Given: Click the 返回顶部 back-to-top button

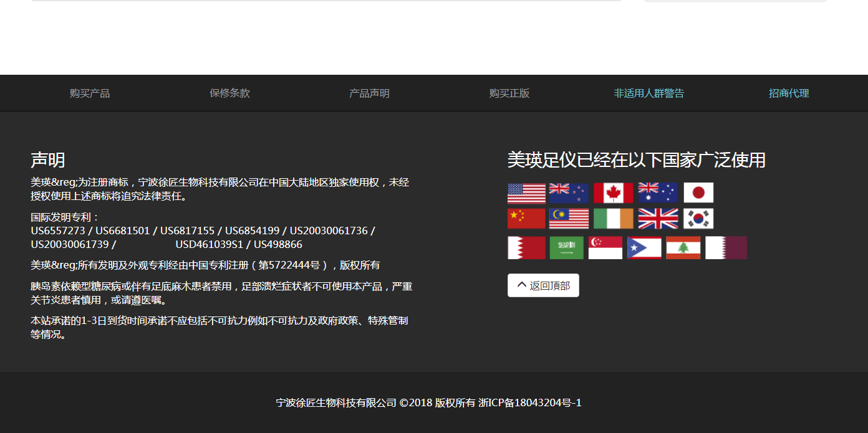Looking at the screenshot, I should (x=543, y=285).
